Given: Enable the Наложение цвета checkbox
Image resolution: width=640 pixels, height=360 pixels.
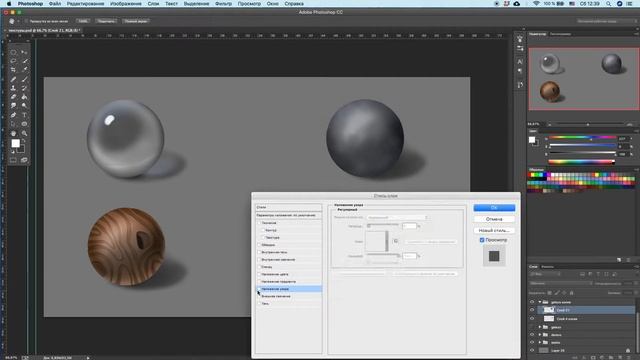Looking at the screenshot, I should click(x=259, y=274).
